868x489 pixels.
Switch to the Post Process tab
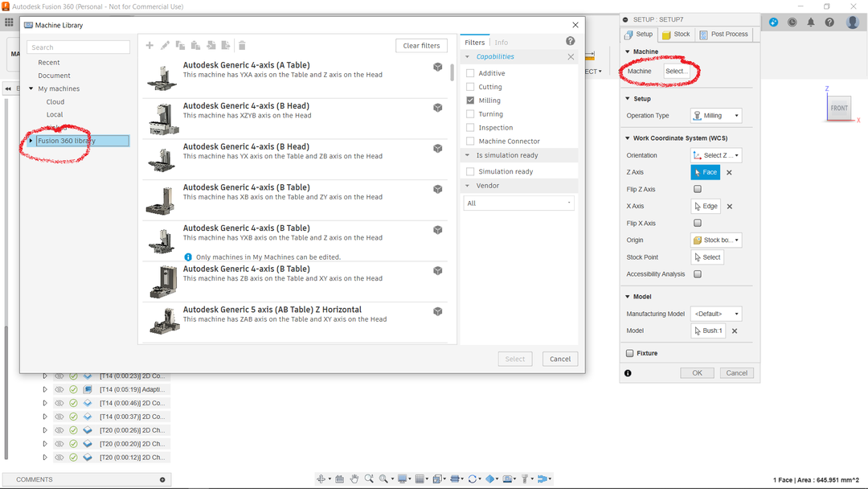(723, 35)
